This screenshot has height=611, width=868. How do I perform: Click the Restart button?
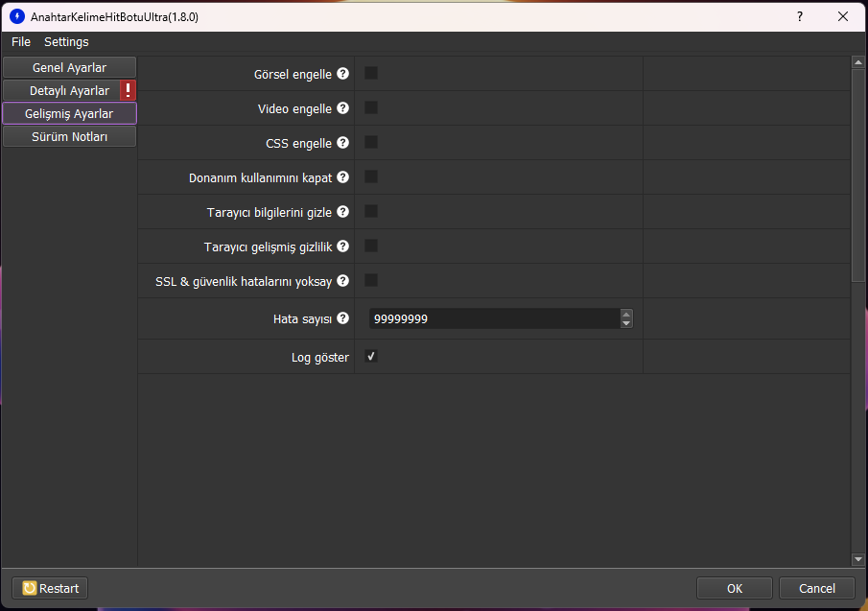(50, 588)
